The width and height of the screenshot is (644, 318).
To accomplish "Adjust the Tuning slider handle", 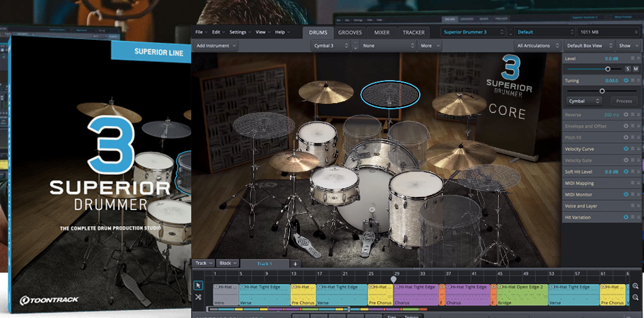I will click(602, 91).
